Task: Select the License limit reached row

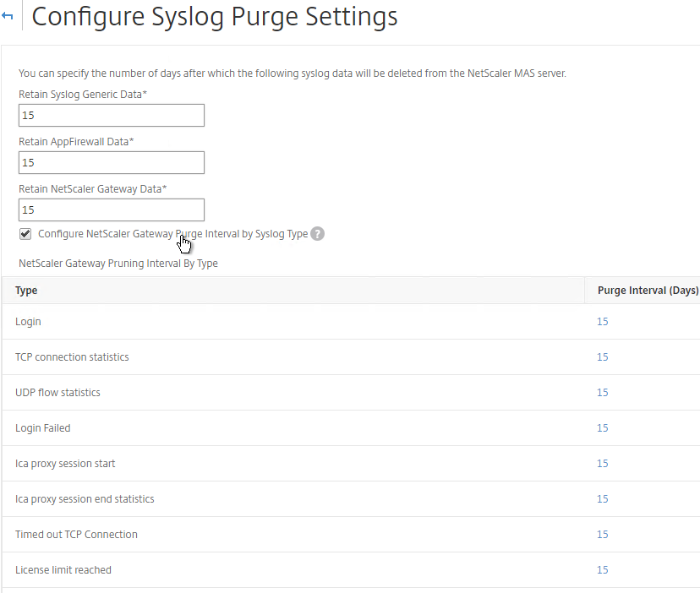Action: pyautogui.click(x=351, y=570)
